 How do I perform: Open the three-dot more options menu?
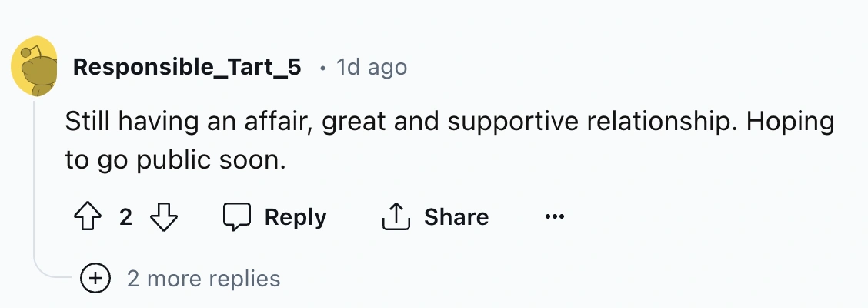click(x=554, y=217)
